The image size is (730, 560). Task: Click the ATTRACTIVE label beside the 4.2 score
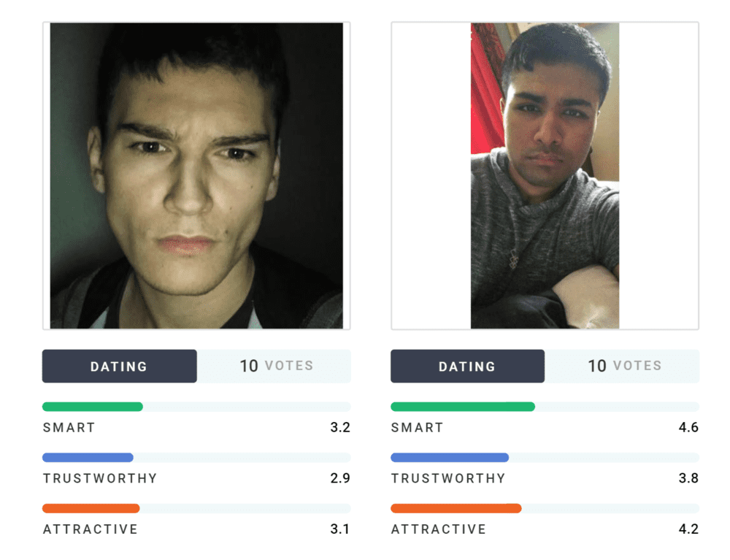pos(439,529)
